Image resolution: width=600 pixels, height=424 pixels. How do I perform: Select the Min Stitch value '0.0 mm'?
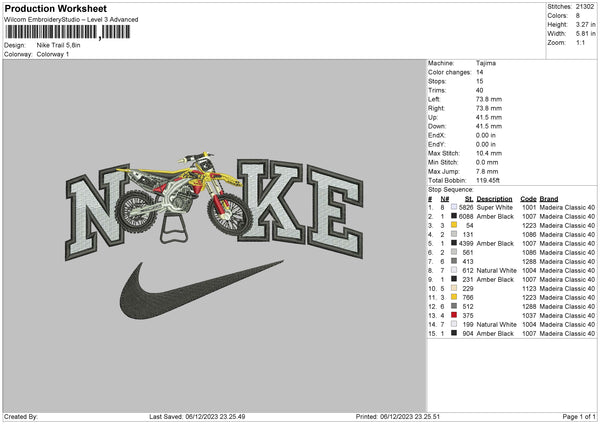coord(488,162)
